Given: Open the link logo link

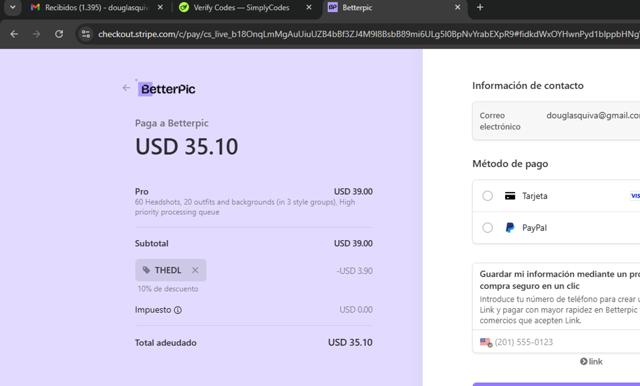Looking at the screenshot, I should 591,361.
